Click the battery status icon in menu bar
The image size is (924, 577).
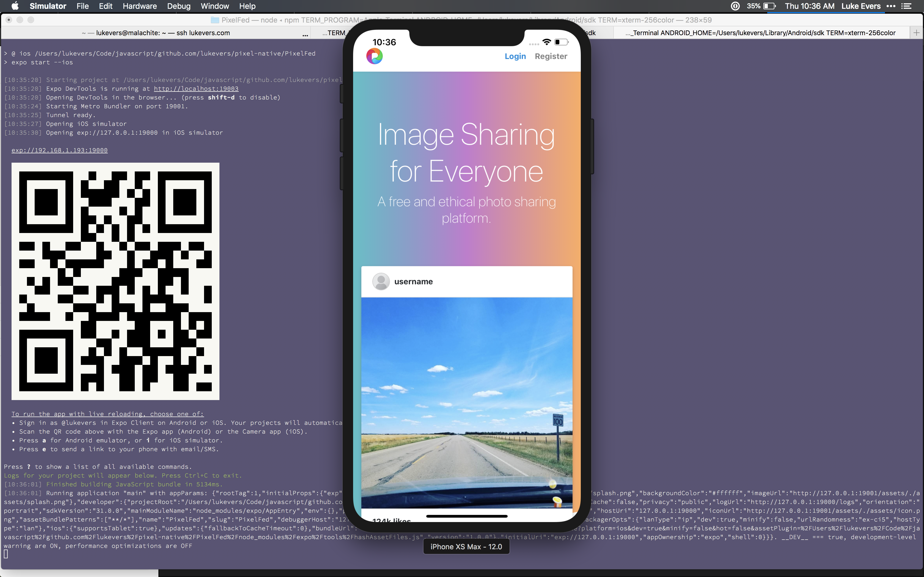pyautogui.click(x=769, y=6)
